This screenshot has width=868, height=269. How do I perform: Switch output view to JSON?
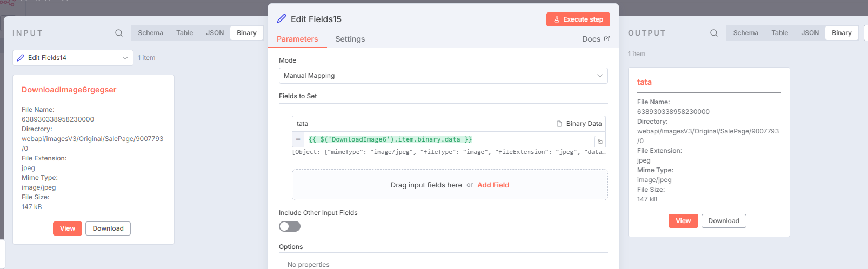pyautogui.click(x=810, y=33)
